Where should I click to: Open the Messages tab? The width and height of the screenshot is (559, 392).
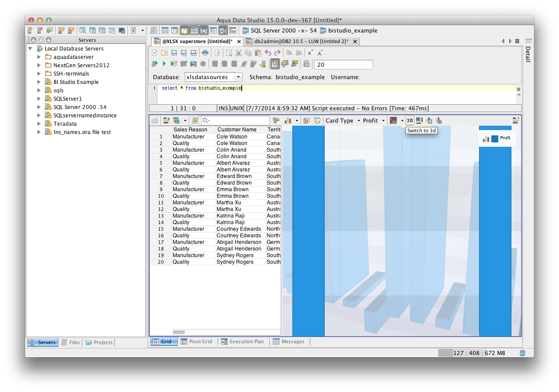pos(289,341)
